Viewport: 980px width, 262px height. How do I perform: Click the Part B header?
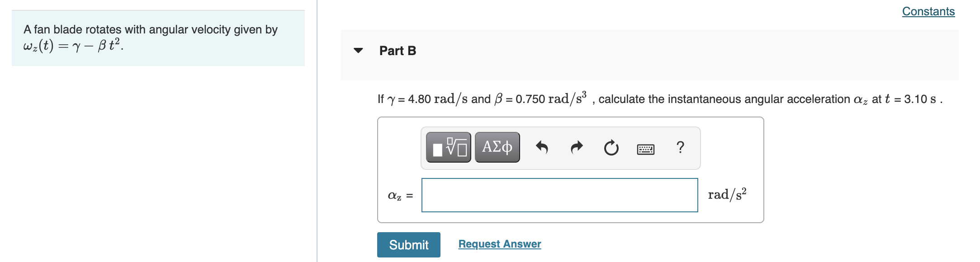click(x=397, y=51)
